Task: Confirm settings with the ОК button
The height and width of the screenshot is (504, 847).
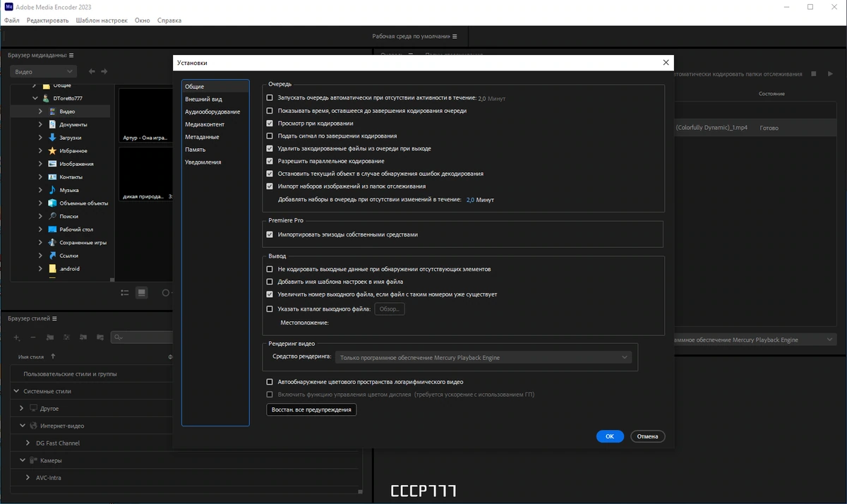Action: [610, 436]
